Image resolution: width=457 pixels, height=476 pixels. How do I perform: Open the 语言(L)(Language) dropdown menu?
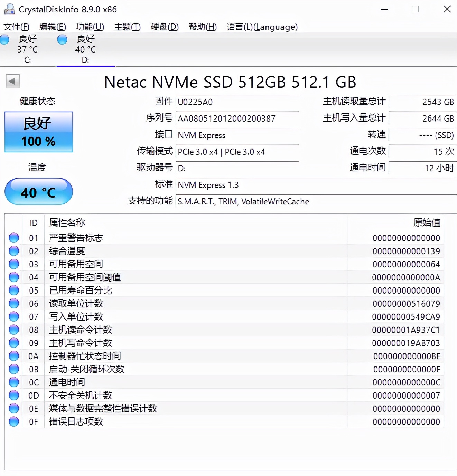coord(262,27)
